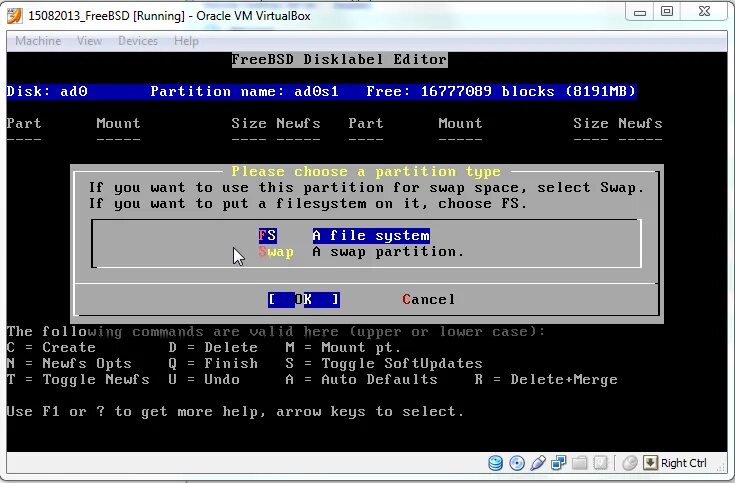Open the Machine menu
Viewport: 735px width, 483px height.
pyautogui.click(x=38, y=41)
